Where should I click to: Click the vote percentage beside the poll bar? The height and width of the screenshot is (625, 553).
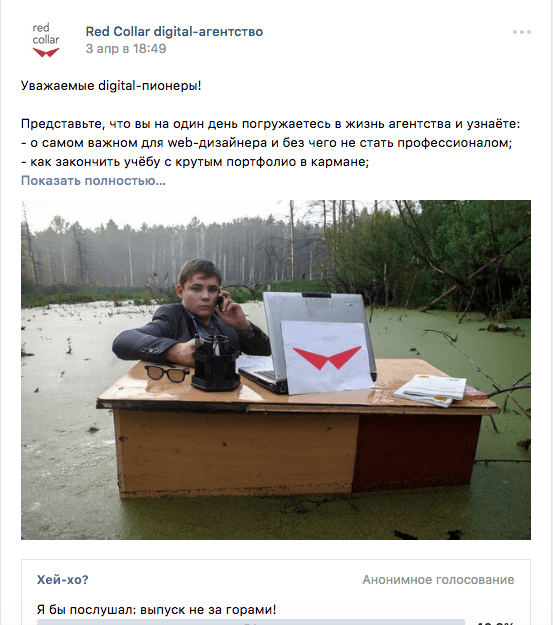tap(494, 623)
